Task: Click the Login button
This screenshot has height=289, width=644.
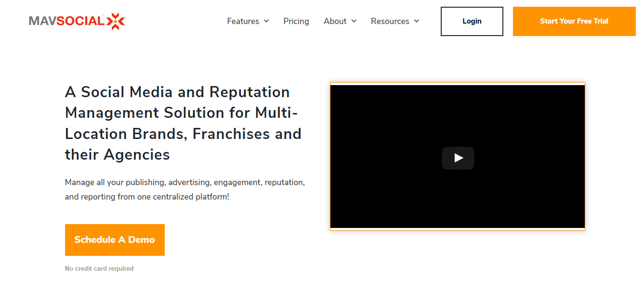Action: click(x=472, y=21)
